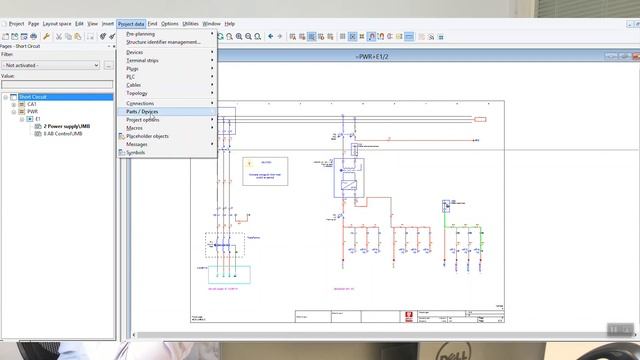Screen dimensions: 640x360
Task: Click the grey Forward arrow icon
Action: [x=280, y=37]
